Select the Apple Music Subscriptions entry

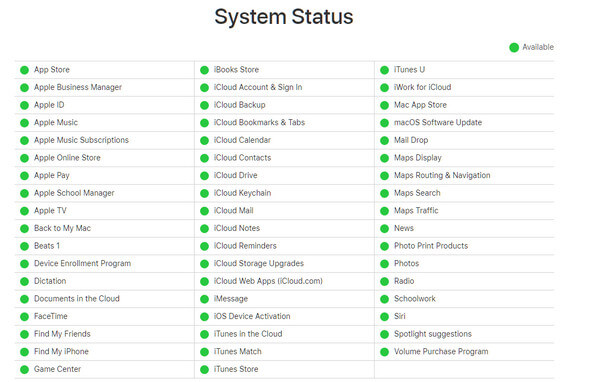tap(81, 140)
